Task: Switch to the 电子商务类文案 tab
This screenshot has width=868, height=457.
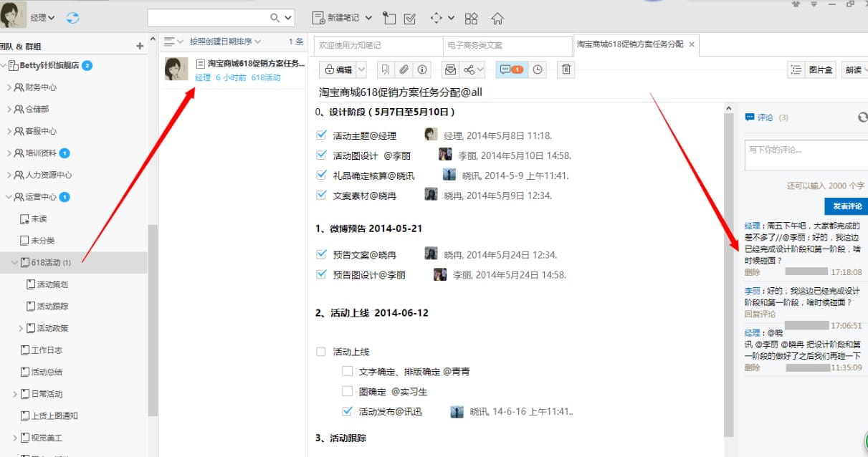Action: coord(507,45)
